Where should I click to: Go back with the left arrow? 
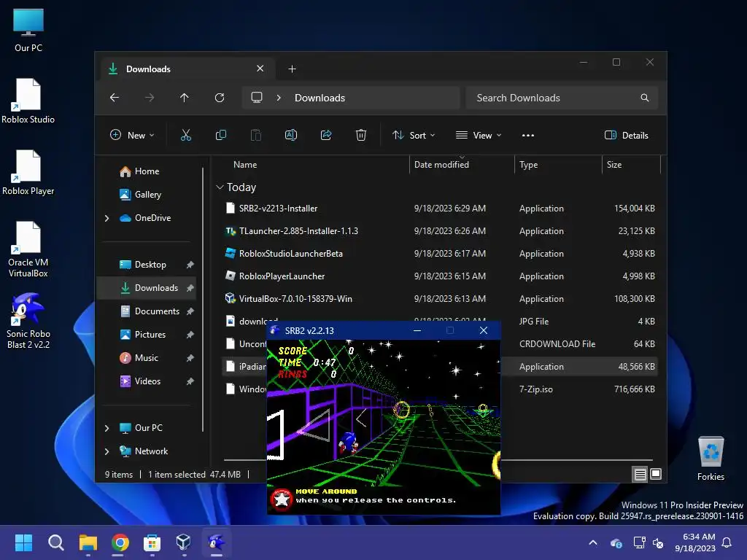(115, 98)
